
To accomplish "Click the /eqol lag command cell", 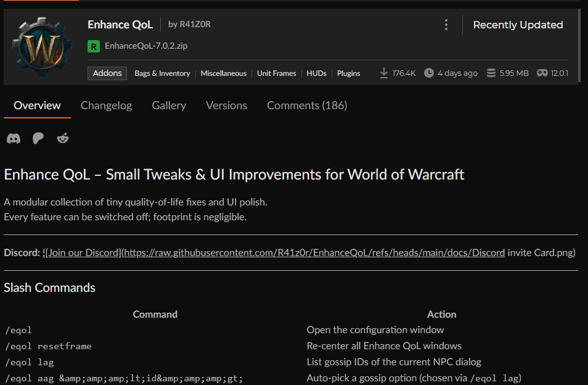I will pyautogui.click(x=30, y=363).
